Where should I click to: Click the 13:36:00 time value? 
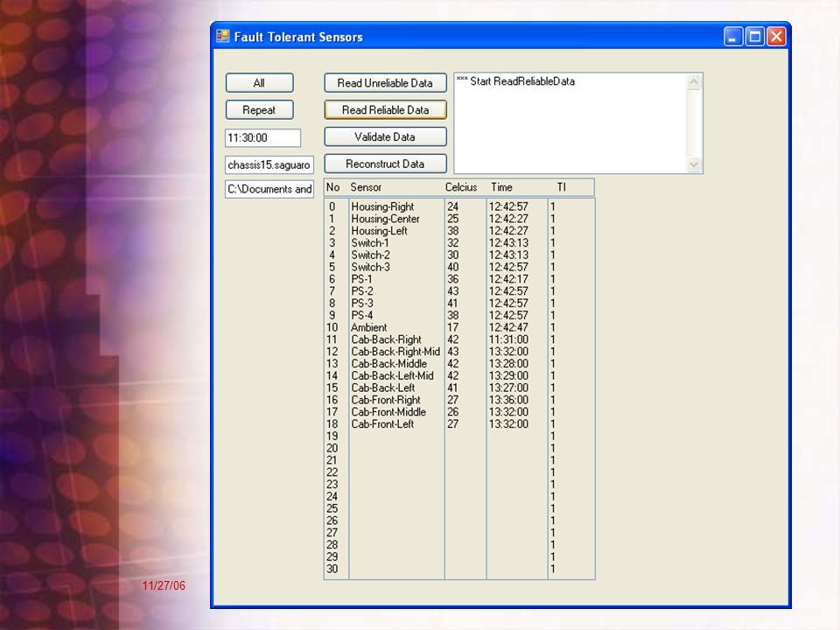tap(508, 400)
